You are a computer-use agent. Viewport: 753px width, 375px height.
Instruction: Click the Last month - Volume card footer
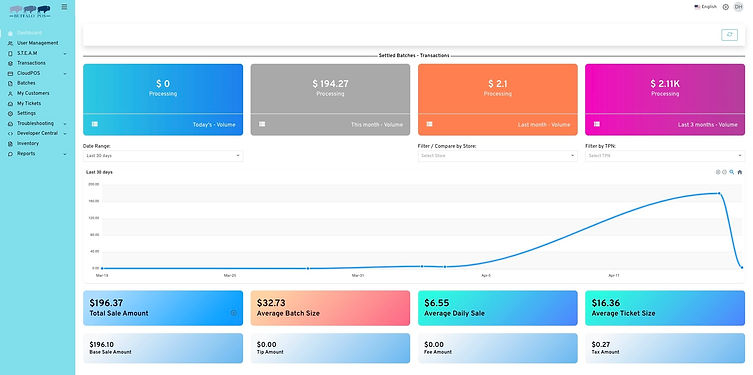pyautogui.click(x=498, y=124)
